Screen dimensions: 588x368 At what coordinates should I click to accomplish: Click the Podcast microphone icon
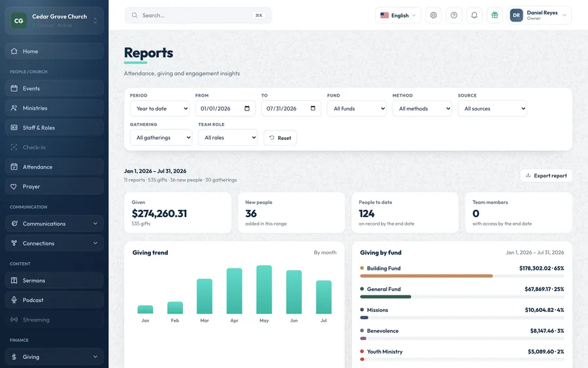click(x=14, y=300)
